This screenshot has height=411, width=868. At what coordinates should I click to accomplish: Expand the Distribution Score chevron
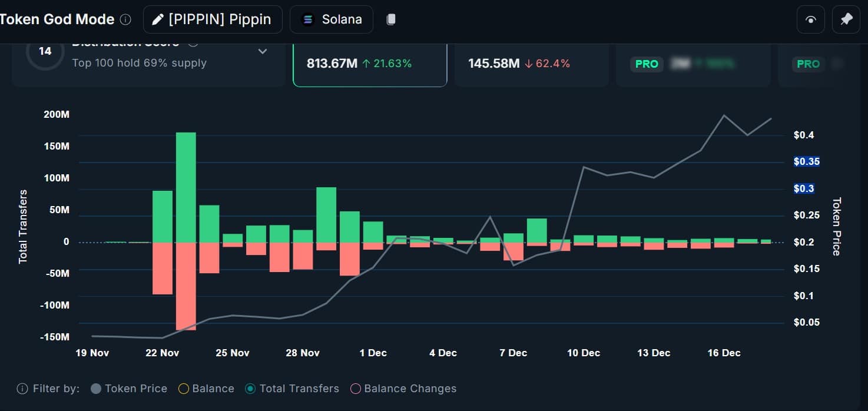click(x=263, y=52)
